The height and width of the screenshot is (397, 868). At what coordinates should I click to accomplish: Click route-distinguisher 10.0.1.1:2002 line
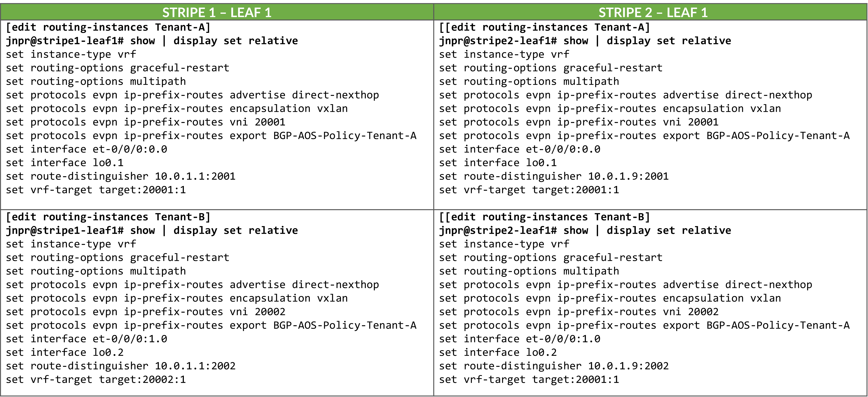pyautogui.click(x=120, y=366)
